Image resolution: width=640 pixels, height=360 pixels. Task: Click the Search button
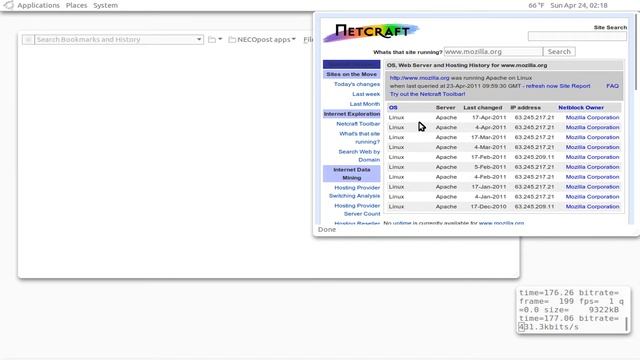[x=559, y=52]
